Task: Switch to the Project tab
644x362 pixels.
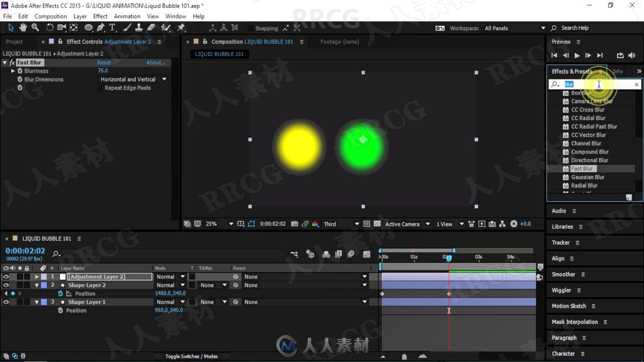Action: (14, 42)
